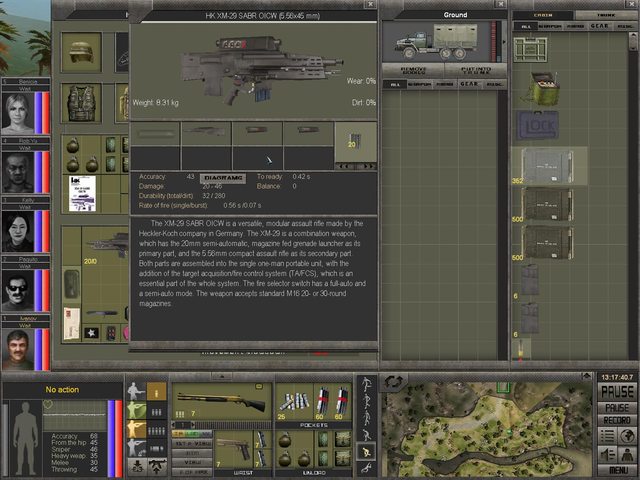Switch to the Cabin tab
The image size is (640, 480).
(x=543, y=15)
